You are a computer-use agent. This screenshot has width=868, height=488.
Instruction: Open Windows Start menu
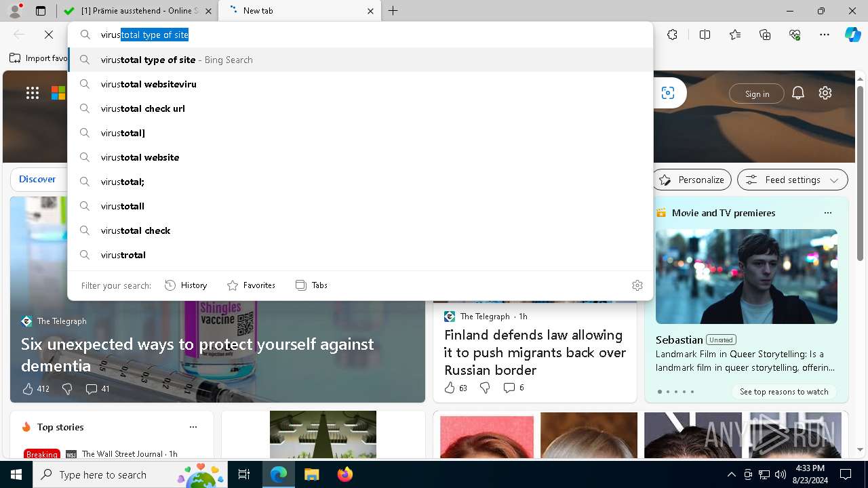(16, 474)
